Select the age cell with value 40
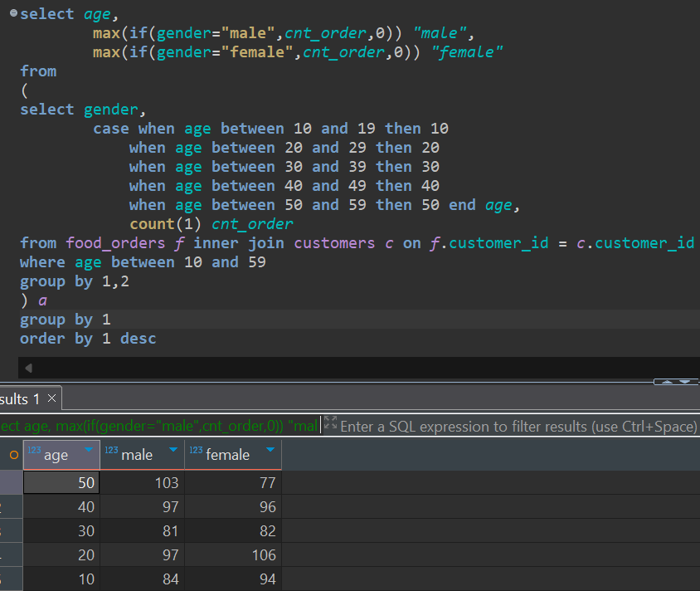Viewport: 700px width, 591px height. coord(61,506)
